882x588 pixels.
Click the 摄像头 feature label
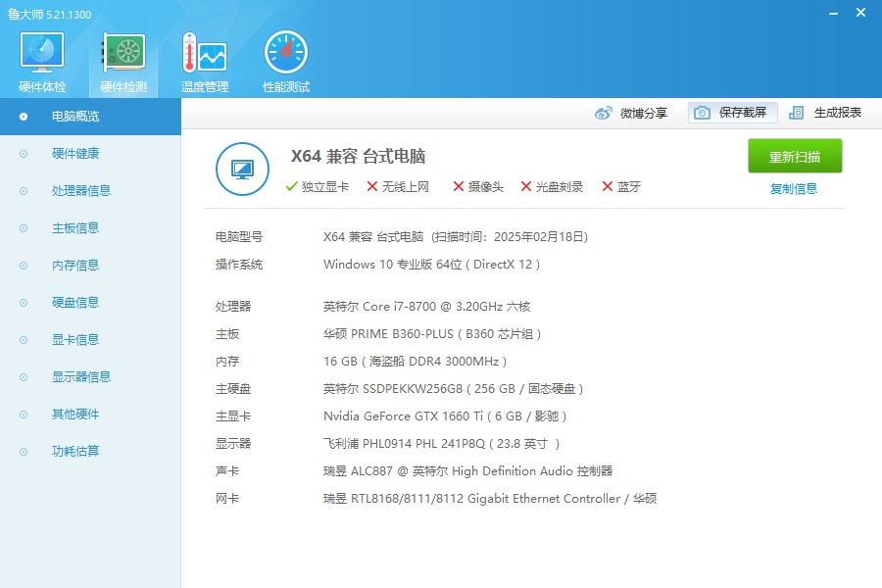[x=486, y=187]
